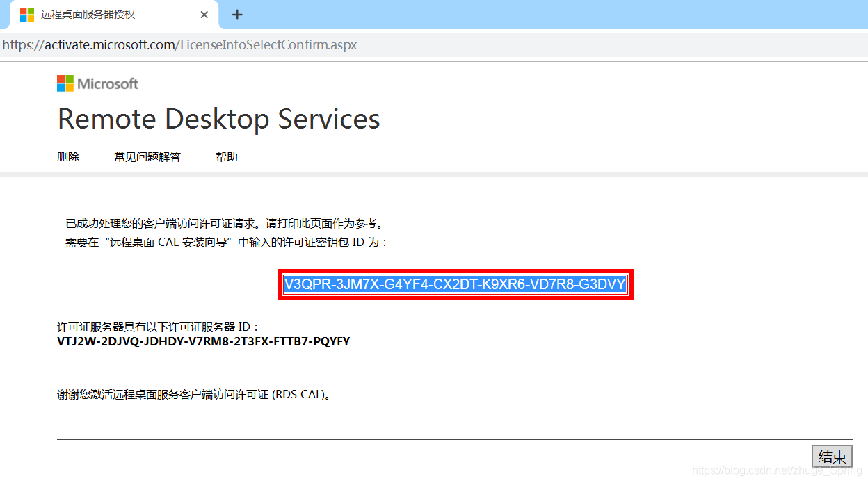
Task: Click the Microsoft logo on the page
Action: [x=97, y=83]
